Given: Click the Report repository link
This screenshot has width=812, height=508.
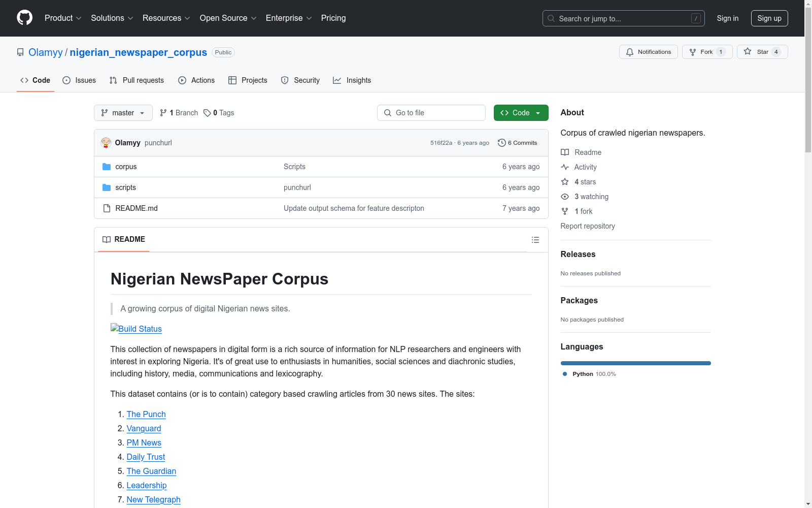Looking at the screenshot, I should click(x=588, y=226).
